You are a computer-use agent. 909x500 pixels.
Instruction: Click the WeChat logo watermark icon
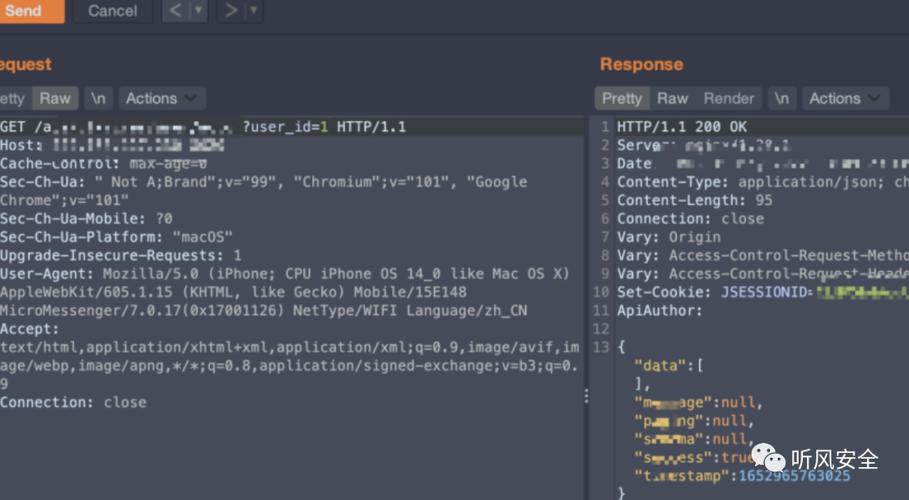pos(769,458)
